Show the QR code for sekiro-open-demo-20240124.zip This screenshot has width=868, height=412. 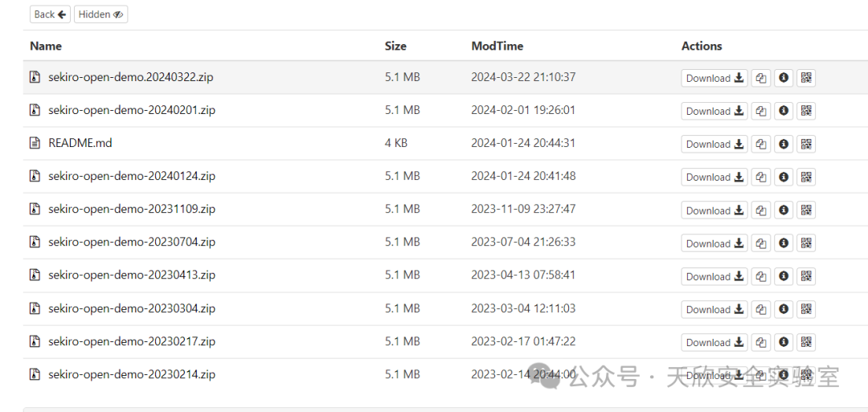click(x=806, y=177)
